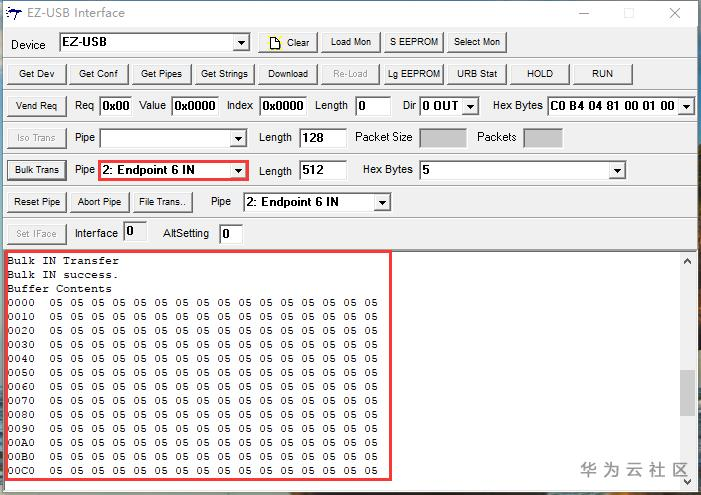Click the URB Stat button
Screen dimensions: 701x495
click(x=477, y=74)
